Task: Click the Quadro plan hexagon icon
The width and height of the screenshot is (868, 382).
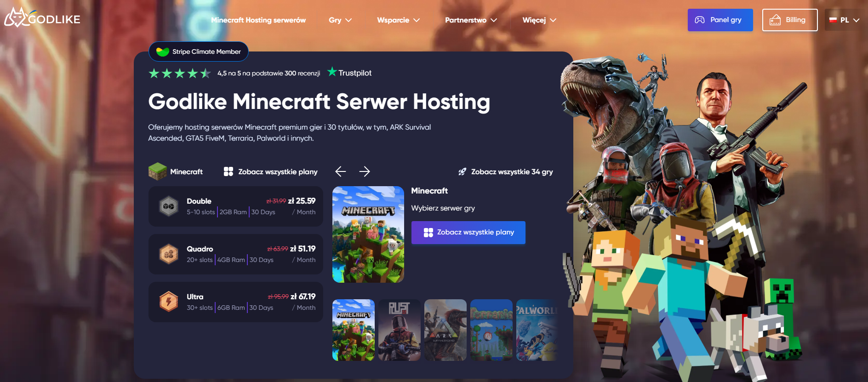Action: [169, 254]
